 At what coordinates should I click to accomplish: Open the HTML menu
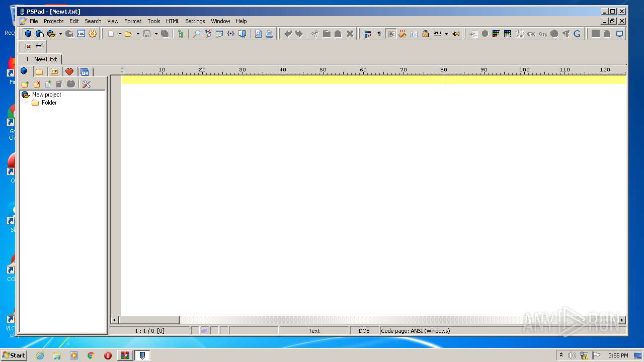pos(173,21)
